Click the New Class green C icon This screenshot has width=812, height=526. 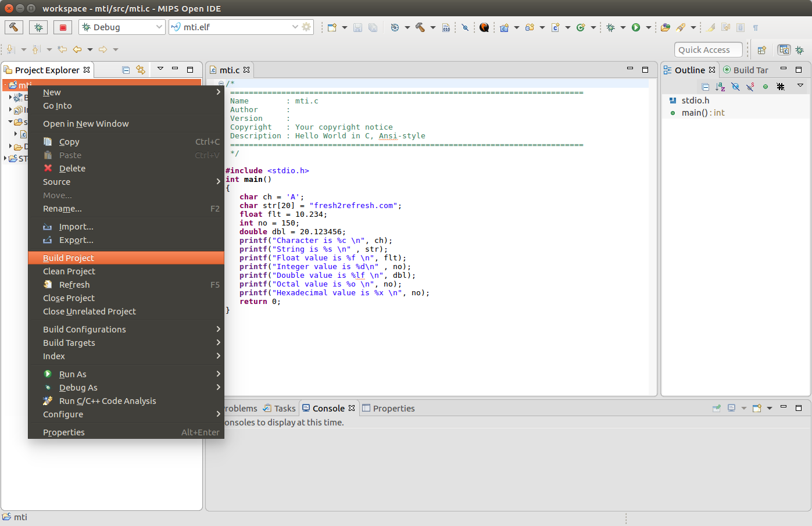(581, 27)
